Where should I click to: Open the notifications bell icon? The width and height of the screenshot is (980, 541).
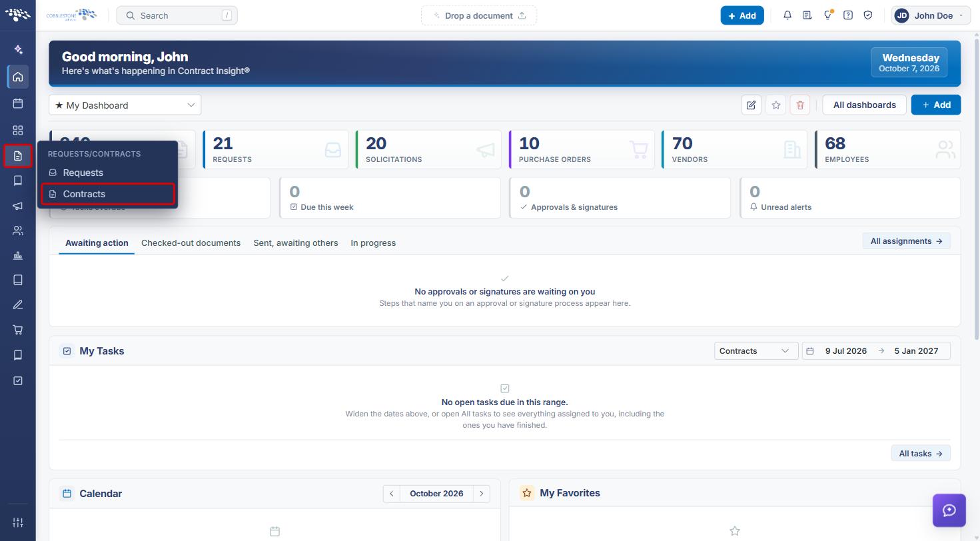click(787, 15)
